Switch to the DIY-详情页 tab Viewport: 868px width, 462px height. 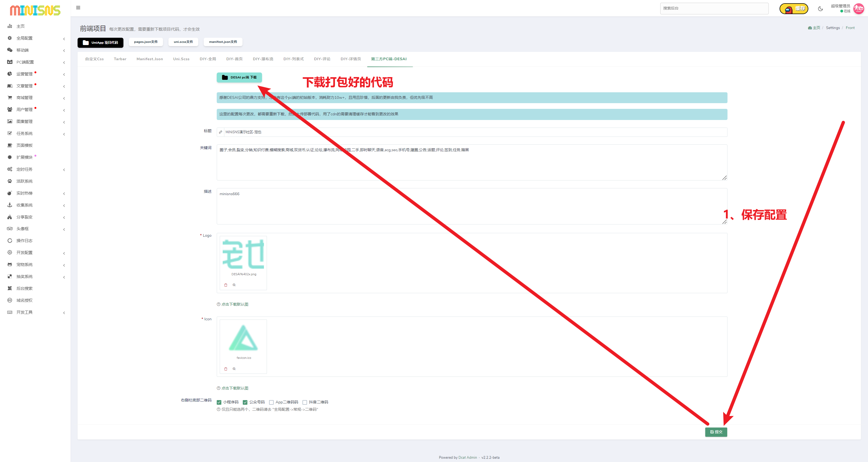[351, 59]
